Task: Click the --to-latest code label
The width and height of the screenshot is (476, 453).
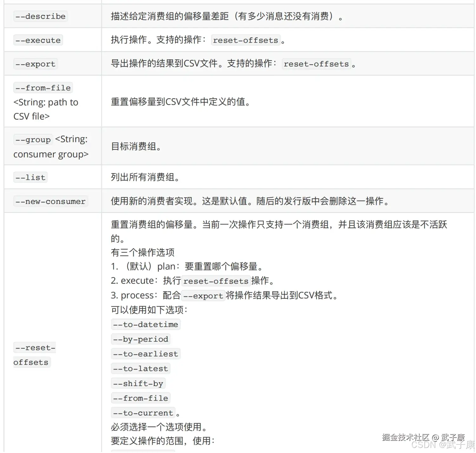Action: click(141, 368)
